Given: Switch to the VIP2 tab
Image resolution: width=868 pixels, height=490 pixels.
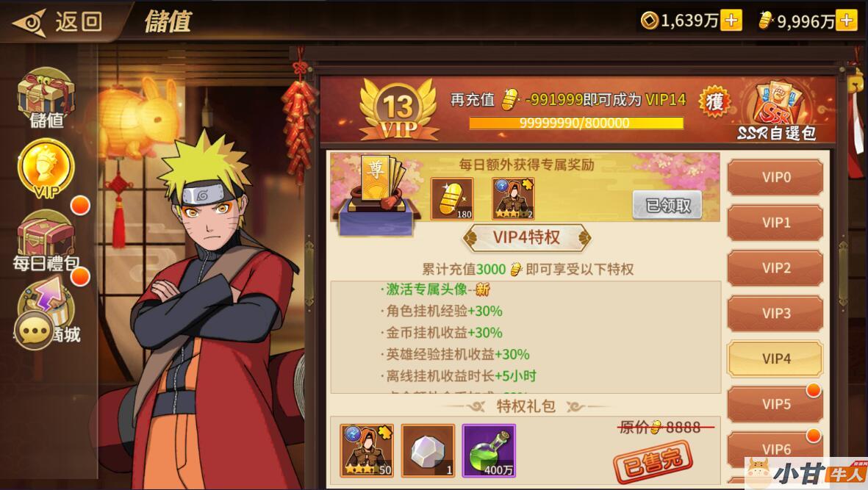Looking at the screenshot, I should [775, 268].
